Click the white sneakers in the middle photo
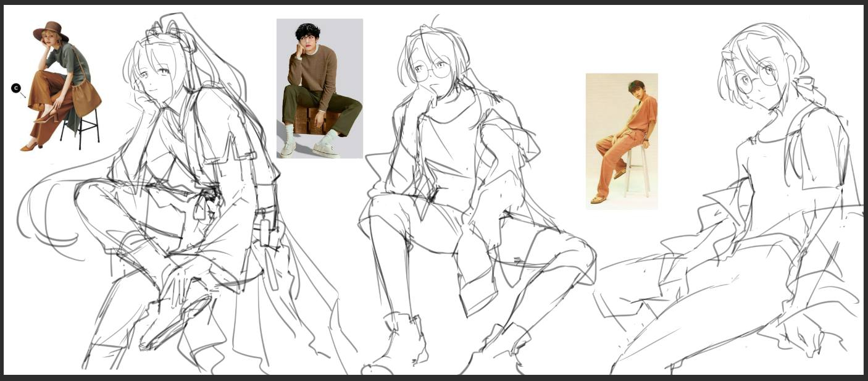This screenshot has height=381, width=868. [x=326, y=150]
